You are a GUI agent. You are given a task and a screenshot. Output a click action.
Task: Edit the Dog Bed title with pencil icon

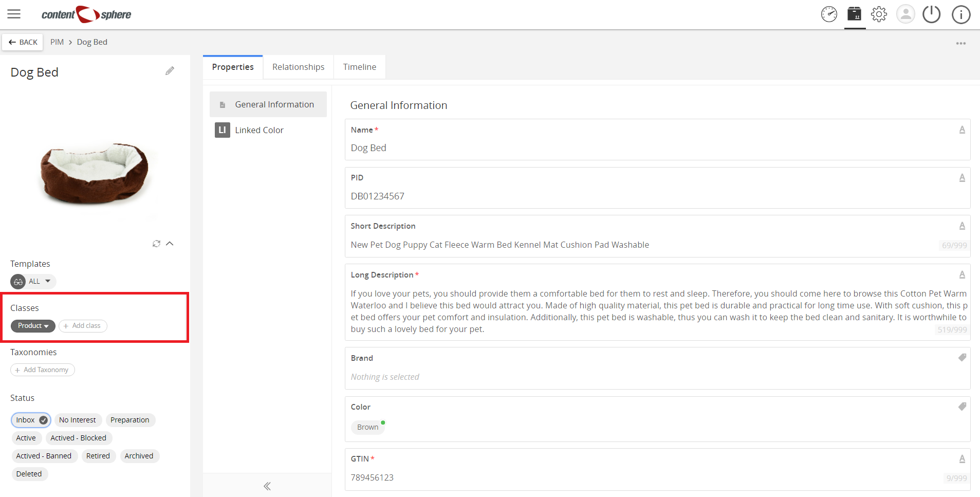coord(170,71)
